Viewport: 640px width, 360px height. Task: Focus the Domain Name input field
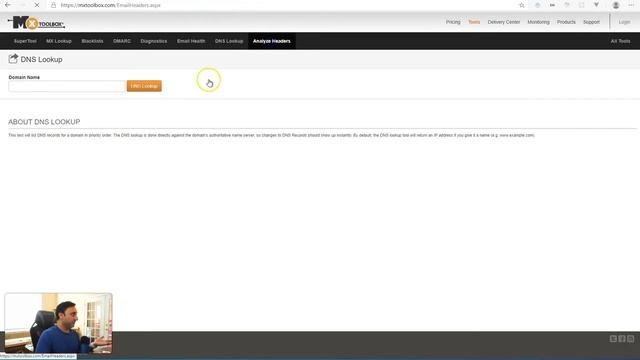tap(67, 86)
